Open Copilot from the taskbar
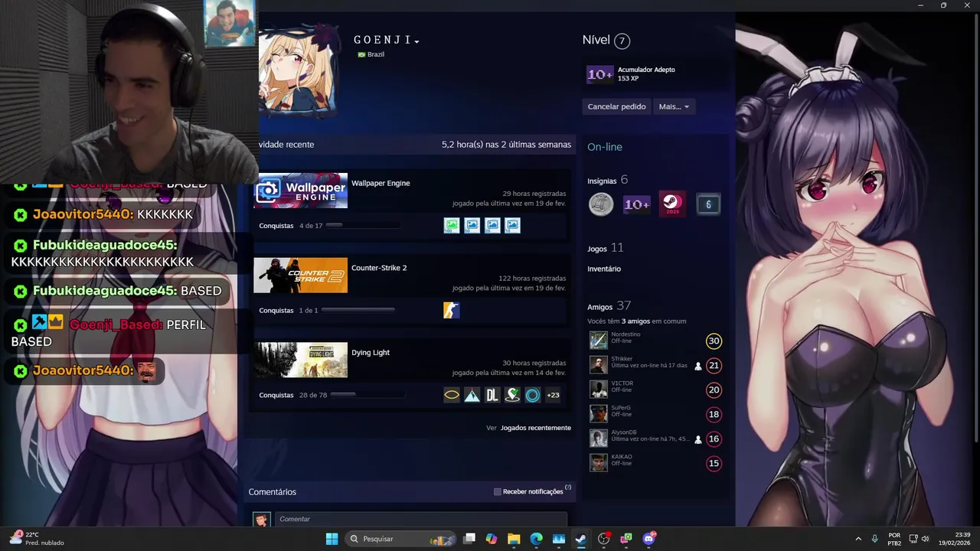This screenshot has width=980, height=551. (x=492, y=539)
